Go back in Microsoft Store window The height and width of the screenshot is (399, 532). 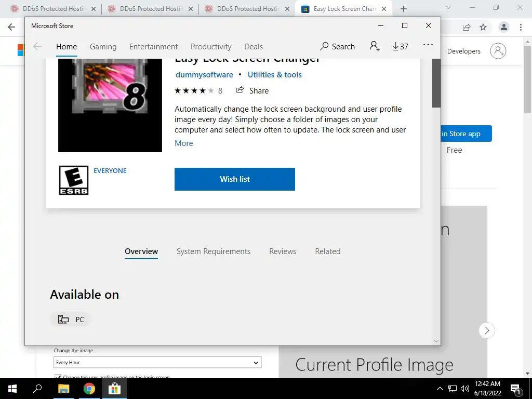click(x=37, y=46)
